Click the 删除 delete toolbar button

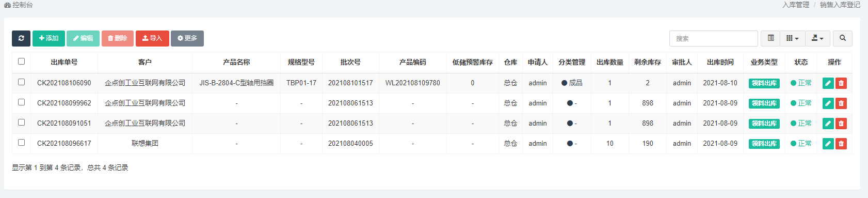(118, 38)
